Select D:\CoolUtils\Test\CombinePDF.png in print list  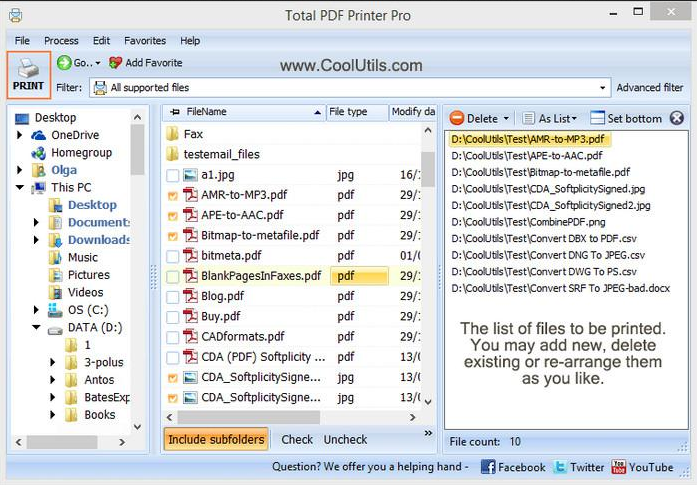(528, 222)
